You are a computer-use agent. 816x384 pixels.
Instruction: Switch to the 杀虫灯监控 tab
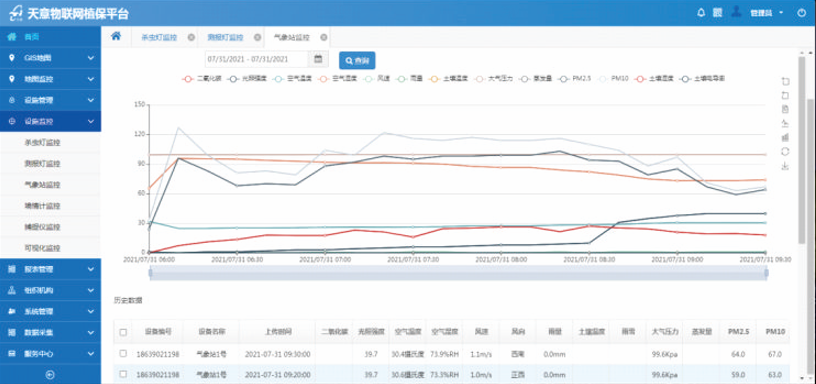tap(159, 37)
